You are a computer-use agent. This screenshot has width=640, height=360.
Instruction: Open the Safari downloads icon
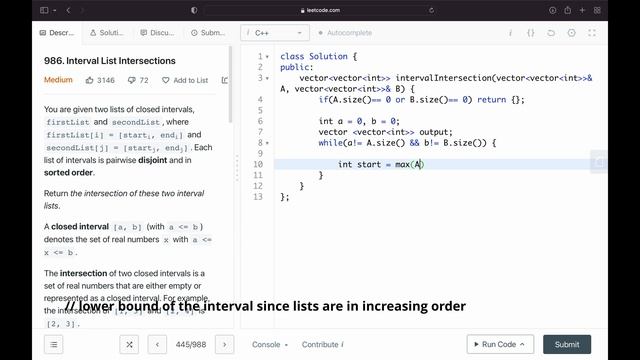552,10
